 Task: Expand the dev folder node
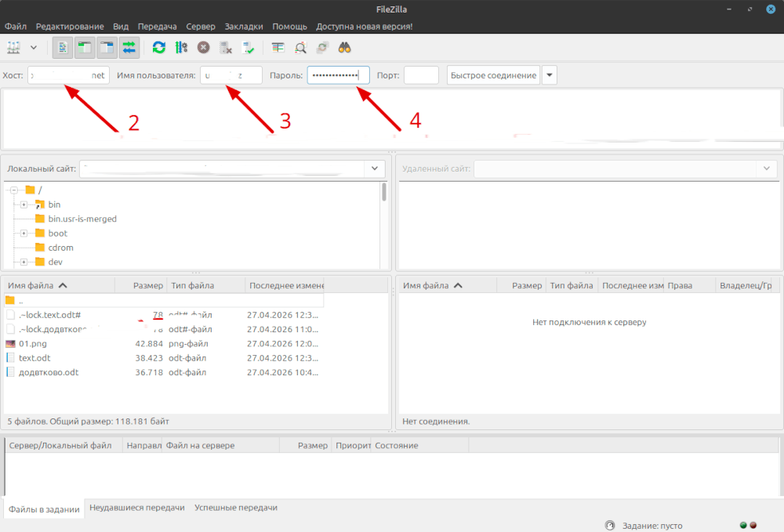(24, 262)
